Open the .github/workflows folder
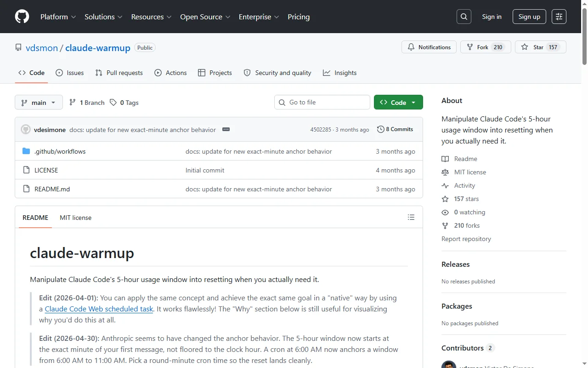 (x=60, y=151)
